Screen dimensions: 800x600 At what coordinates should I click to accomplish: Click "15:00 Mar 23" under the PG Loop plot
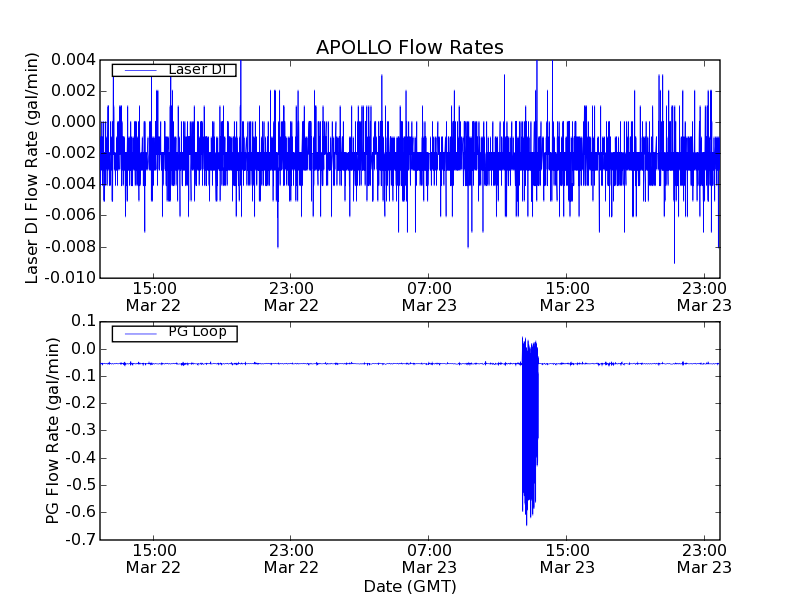tap(567, 559)
